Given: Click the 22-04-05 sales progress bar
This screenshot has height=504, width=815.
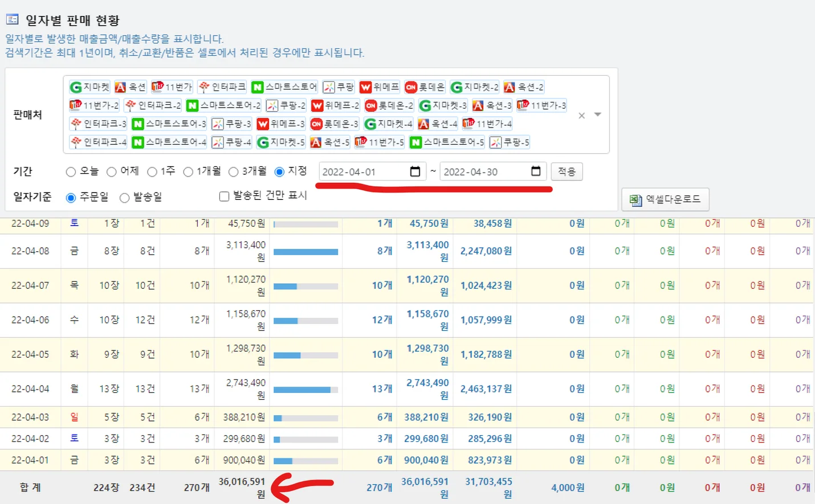Looking at the screenshot, I should pyautogui.click(x=305, y=355).
